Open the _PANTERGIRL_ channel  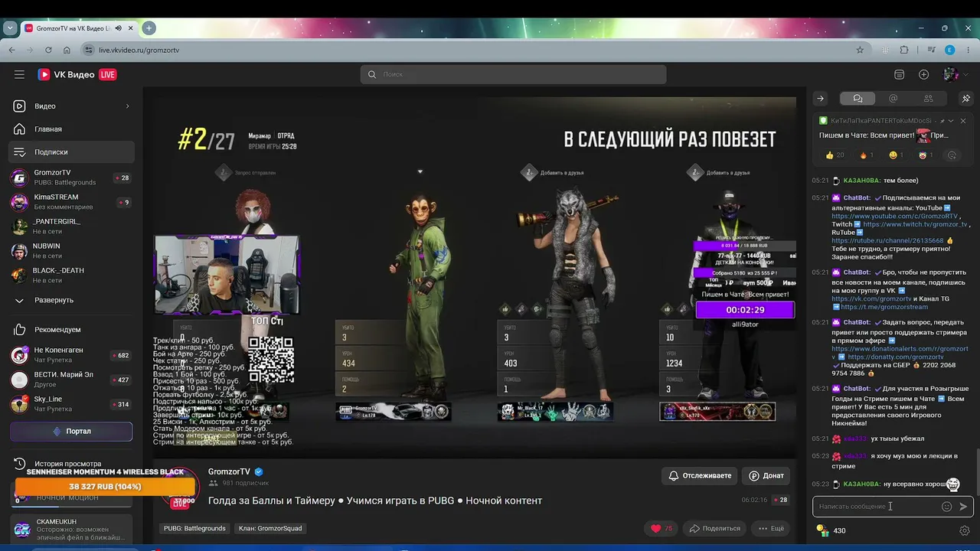click(72, 227)
